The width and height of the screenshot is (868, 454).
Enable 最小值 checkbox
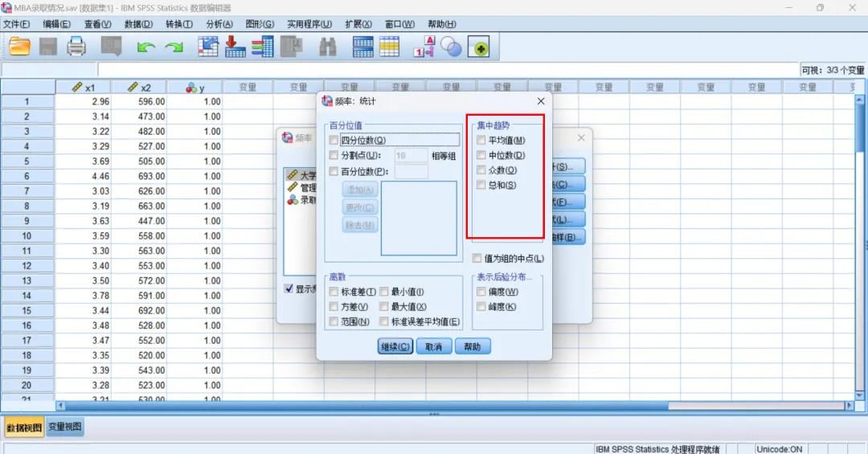pos(383,291)
